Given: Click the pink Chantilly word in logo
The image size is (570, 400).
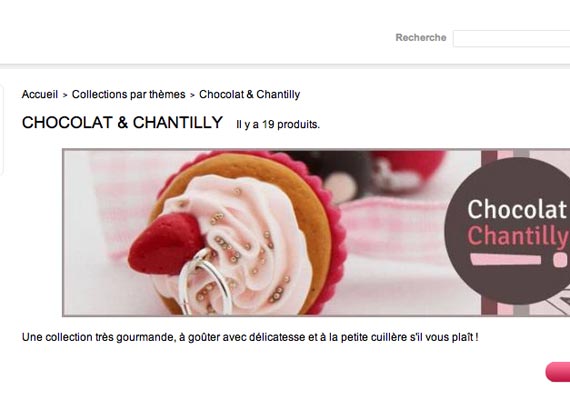Looking at the screenshot, I should (518, 236).
